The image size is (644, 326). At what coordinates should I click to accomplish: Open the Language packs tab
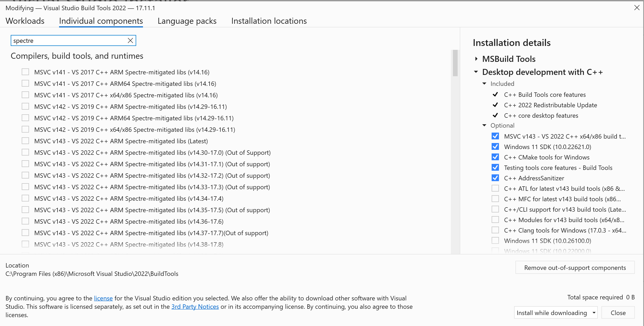point(187,21)
